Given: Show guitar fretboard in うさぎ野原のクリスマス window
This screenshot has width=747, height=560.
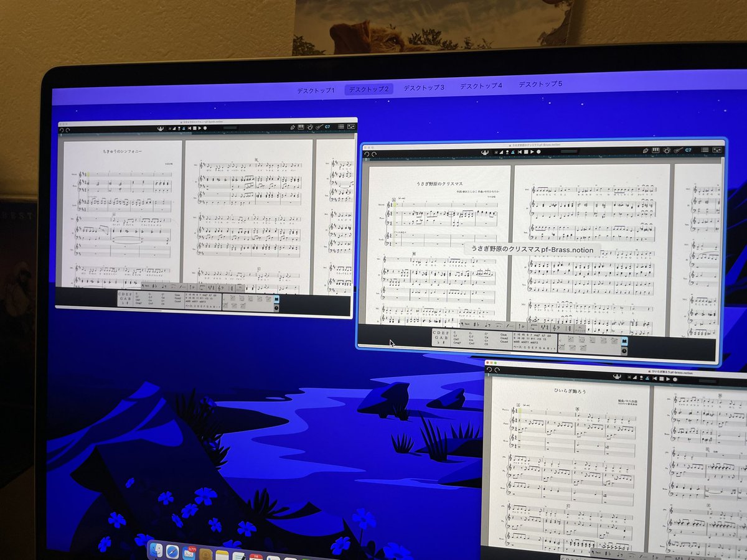Looking at the screenshot, I should pos(678,150).
